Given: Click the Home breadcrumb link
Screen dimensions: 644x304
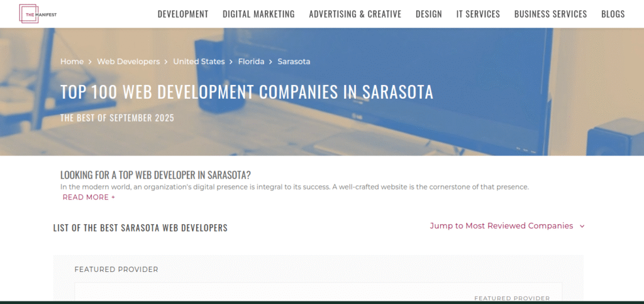Looking at the screenshot, I should 72,62.
